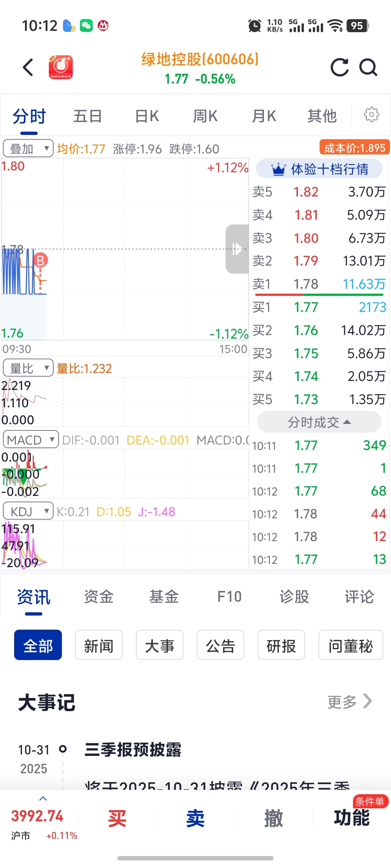Switch to 日K chart tab
391x868 pixels.
[147, 116]
